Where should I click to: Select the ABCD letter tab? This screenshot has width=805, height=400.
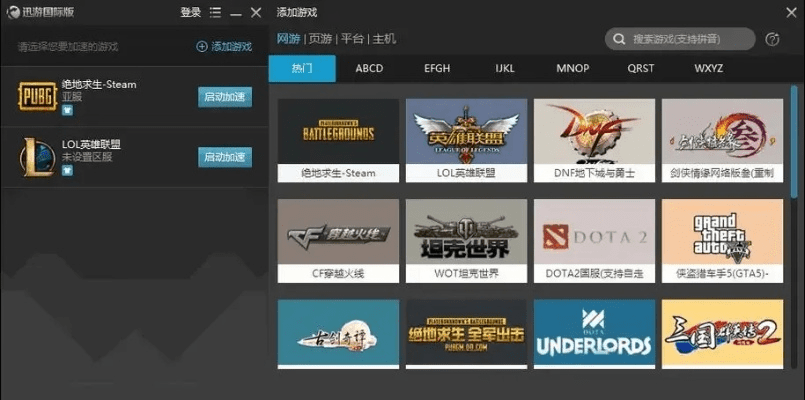pos(369,69)
